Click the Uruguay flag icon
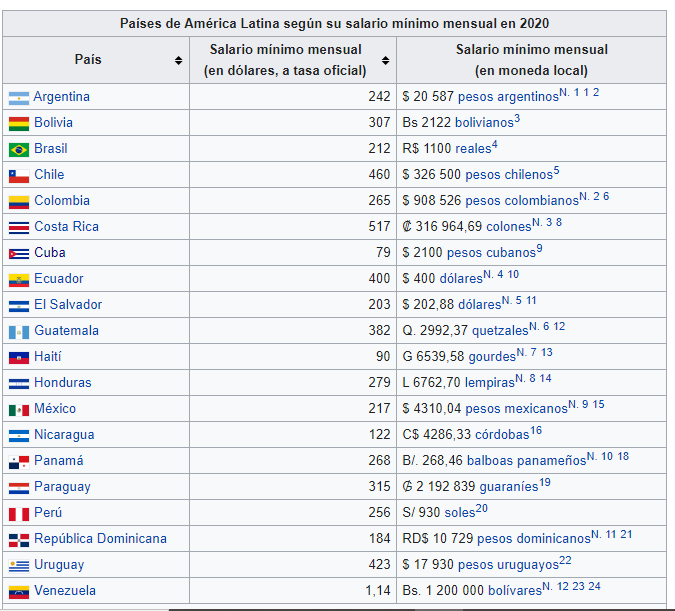 pos(19,566)
